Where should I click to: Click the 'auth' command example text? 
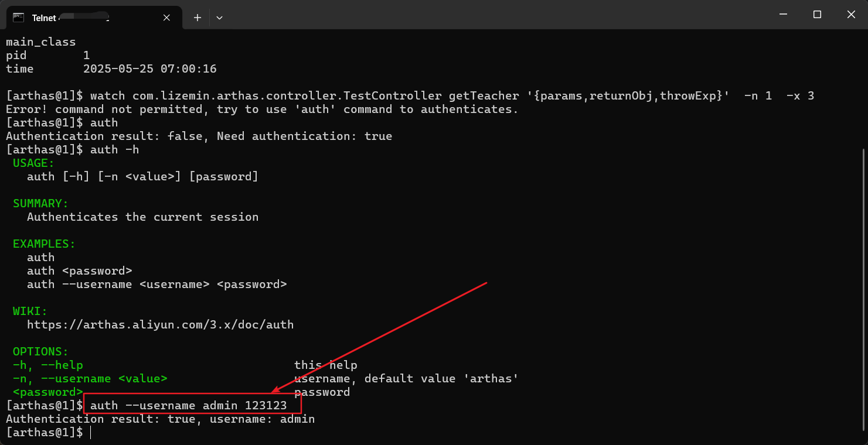[40, 256]
